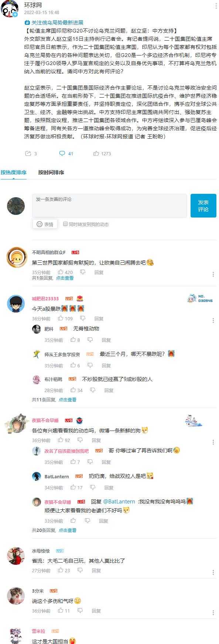Expand the 11 replies via 点击查看

point(67,400)
